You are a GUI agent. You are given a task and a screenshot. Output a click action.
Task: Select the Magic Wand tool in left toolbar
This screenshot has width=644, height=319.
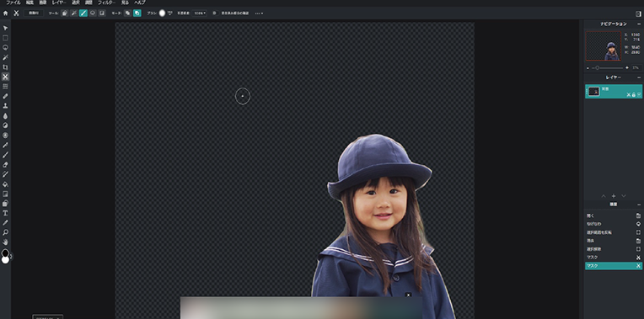point(5,57)
